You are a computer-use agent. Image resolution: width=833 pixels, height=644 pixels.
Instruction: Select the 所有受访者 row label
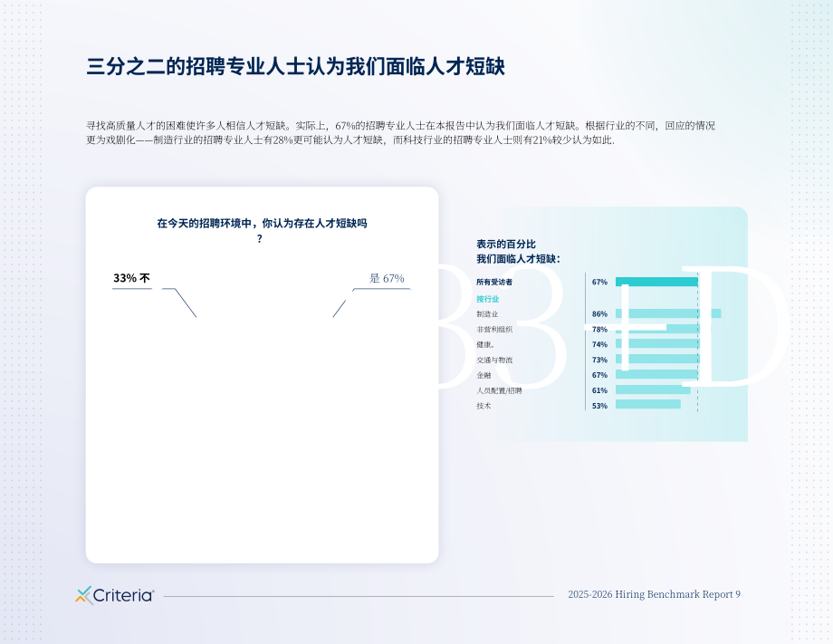494,283
